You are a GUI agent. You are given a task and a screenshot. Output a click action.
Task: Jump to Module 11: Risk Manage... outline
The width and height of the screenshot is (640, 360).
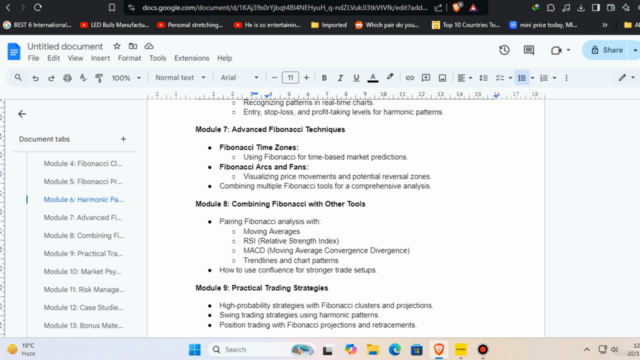pyautogui.click(x=84, y=289)
